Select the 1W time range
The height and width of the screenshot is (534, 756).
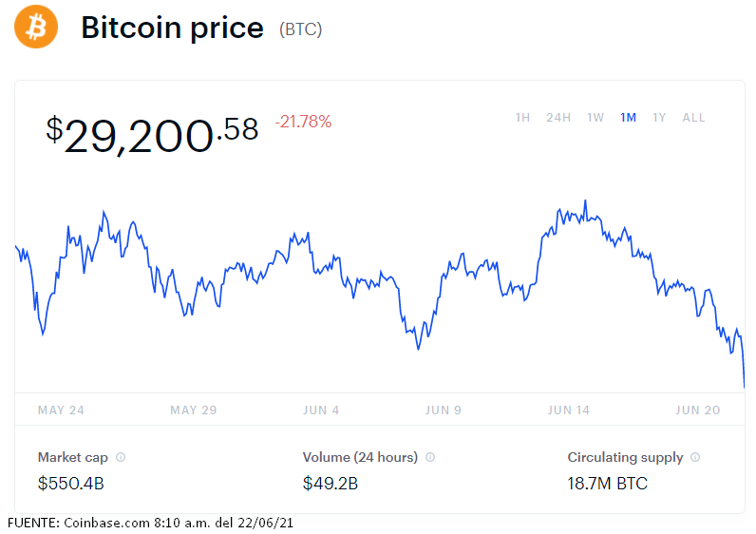point(595,118)
